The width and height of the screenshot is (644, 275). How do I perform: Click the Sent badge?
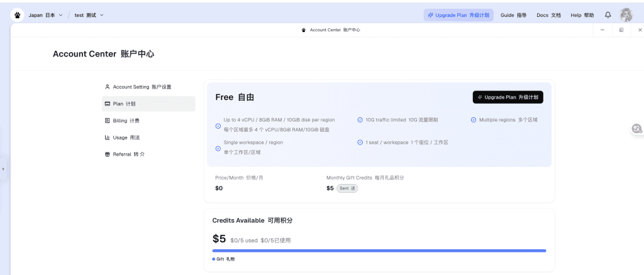(347, 188)
